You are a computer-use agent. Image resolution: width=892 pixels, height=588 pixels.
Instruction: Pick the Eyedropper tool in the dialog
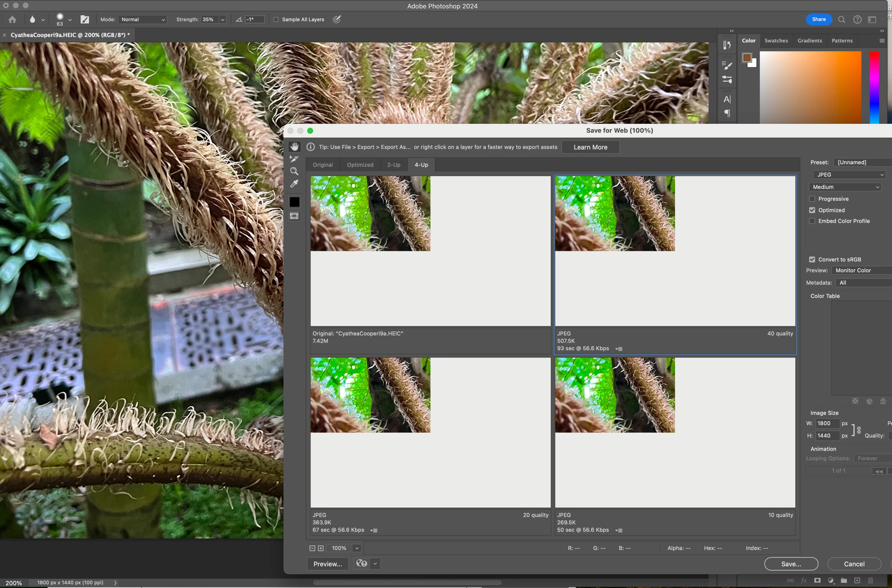click(294, 184)
